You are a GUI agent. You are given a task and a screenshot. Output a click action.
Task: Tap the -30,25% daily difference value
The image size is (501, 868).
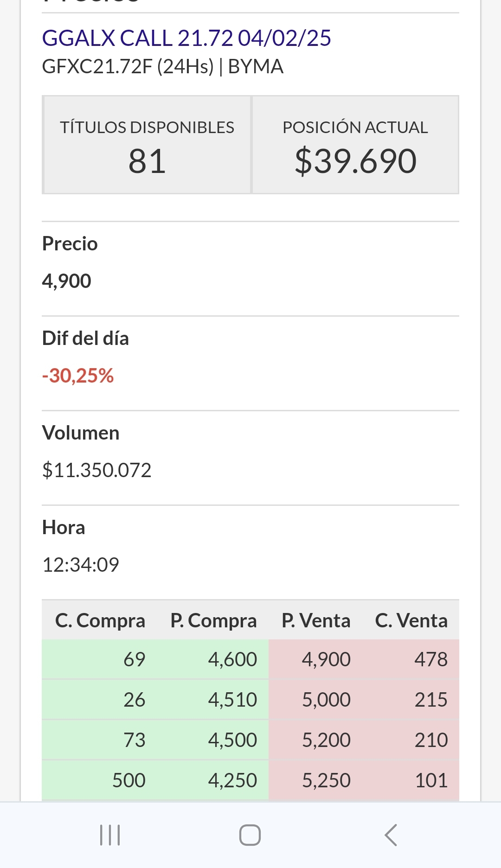tap(78, 376)
